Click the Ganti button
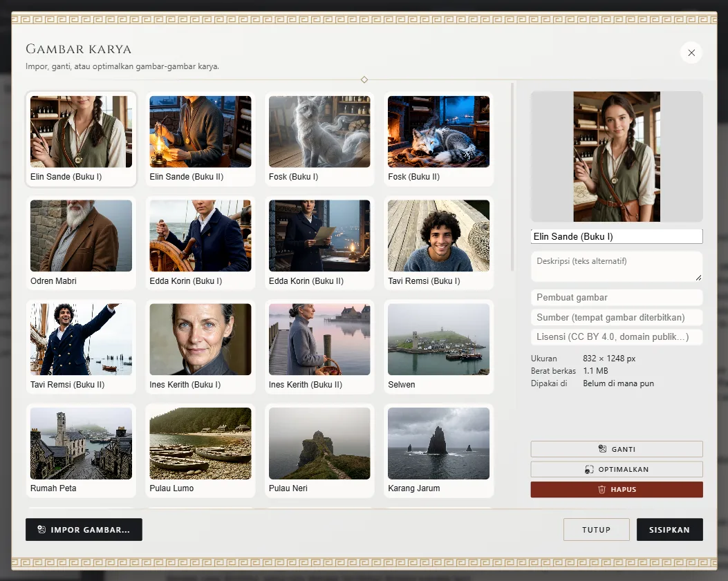The height and width of the screenshot is (581, 728). (617, 449)
